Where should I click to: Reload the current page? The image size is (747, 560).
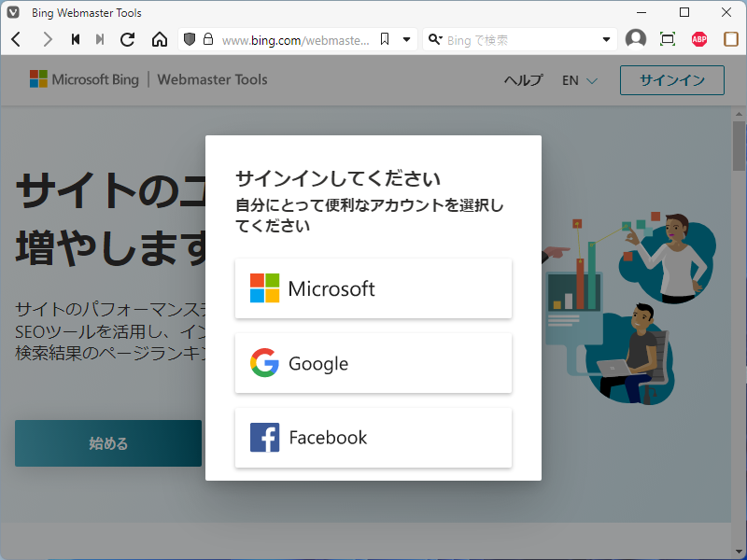coord(127,39)
